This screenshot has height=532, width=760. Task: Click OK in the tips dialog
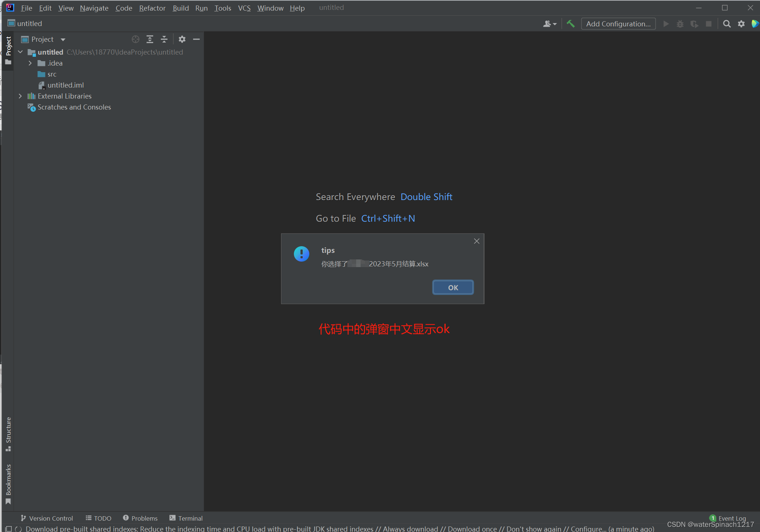(453, 288)
